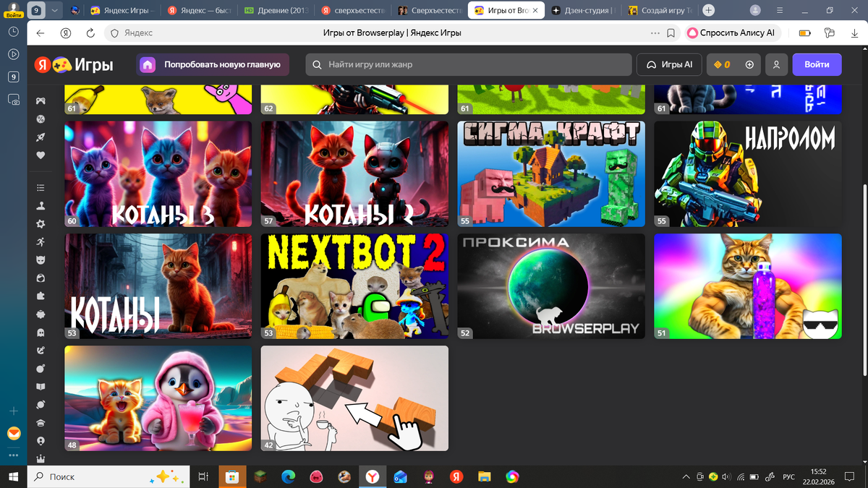Viewport: 868px width, 488px height.
Task: Click the list categories icon in sidebar
Action: point(41,187)
